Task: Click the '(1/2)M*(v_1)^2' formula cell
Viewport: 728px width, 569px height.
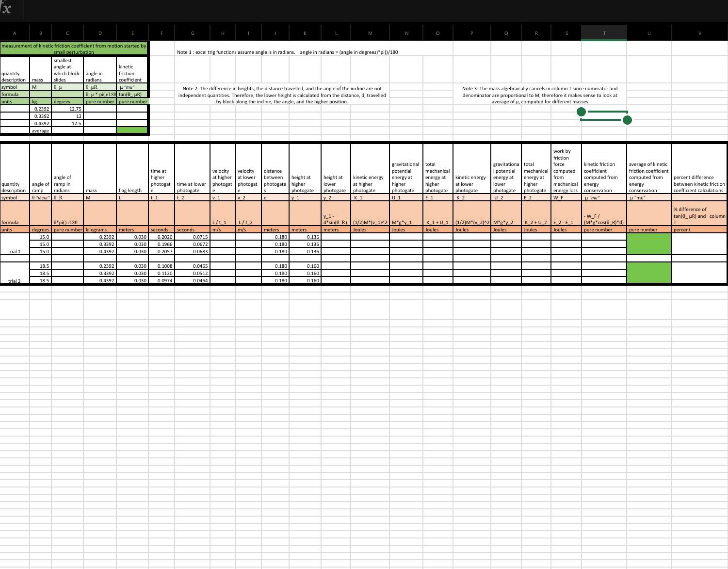Action: (370, 213)
